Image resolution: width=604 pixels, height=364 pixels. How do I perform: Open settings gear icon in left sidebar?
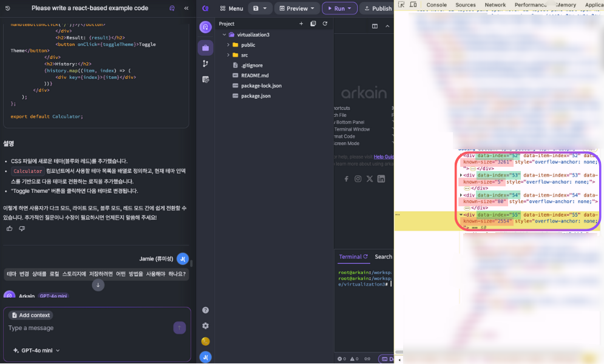coord(205,326)
